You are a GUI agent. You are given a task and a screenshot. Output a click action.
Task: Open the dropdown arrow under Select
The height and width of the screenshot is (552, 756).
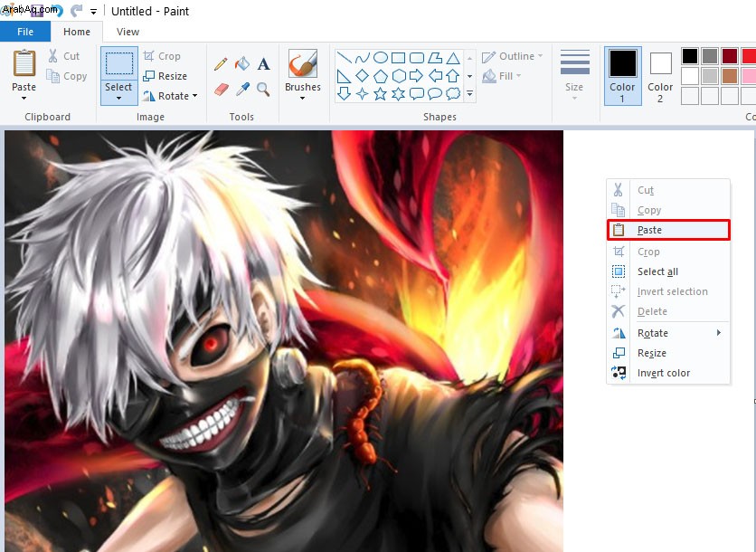118,99
